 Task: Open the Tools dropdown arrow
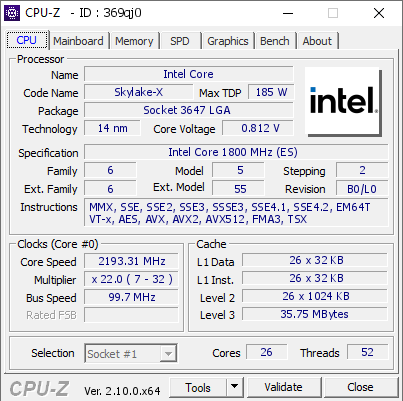[235, 387]
